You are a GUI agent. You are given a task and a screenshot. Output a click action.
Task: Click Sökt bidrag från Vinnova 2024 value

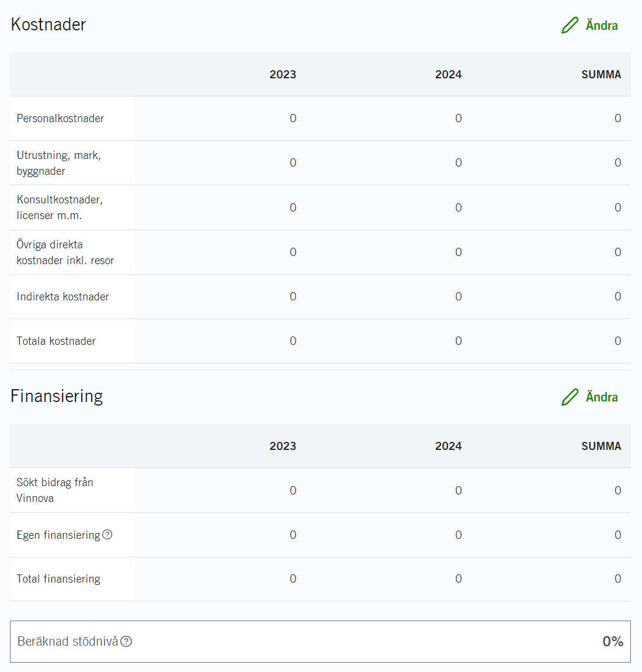pos(459,491)
